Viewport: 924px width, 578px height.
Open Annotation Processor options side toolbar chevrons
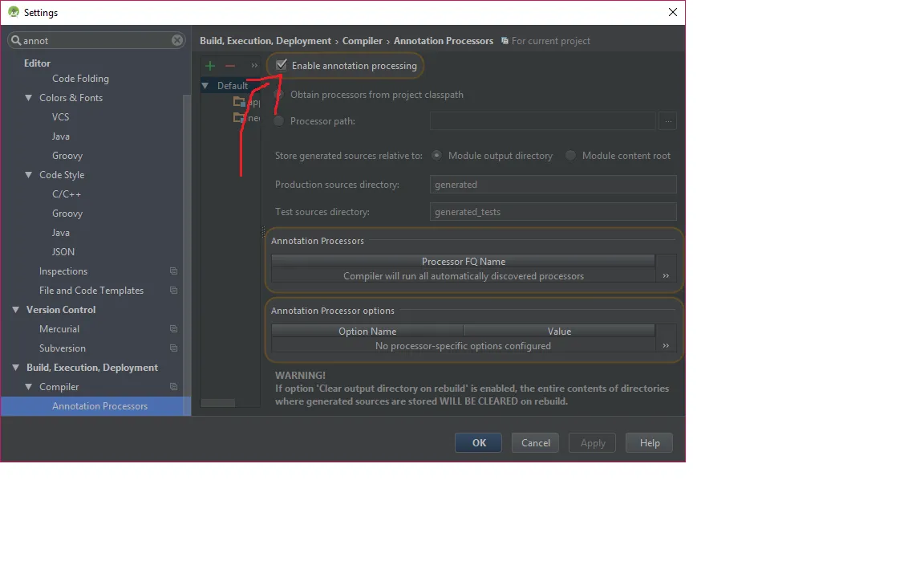click(666, 346)
